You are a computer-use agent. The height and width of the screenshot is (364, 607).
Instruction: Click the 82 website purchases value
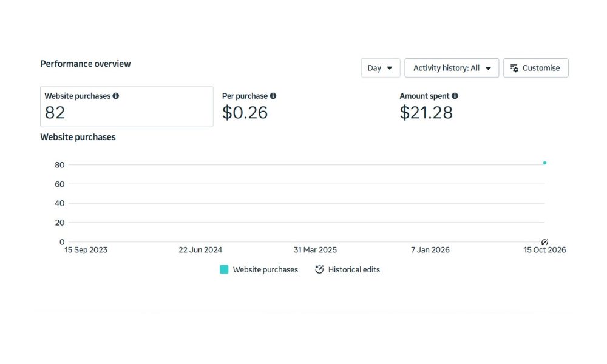pos(55,113)
